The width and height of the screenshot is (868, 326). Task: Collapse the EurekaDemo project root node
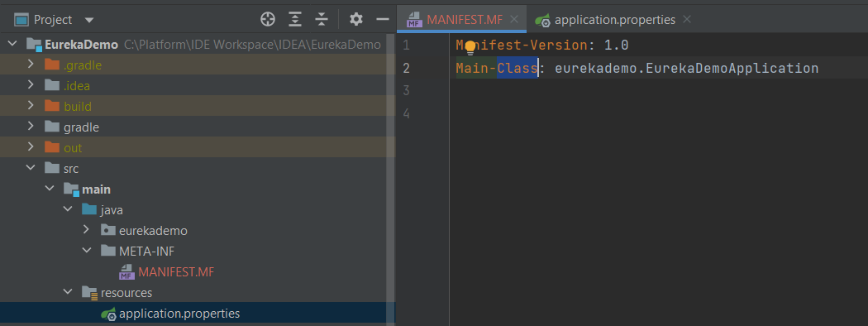(12, 45)
